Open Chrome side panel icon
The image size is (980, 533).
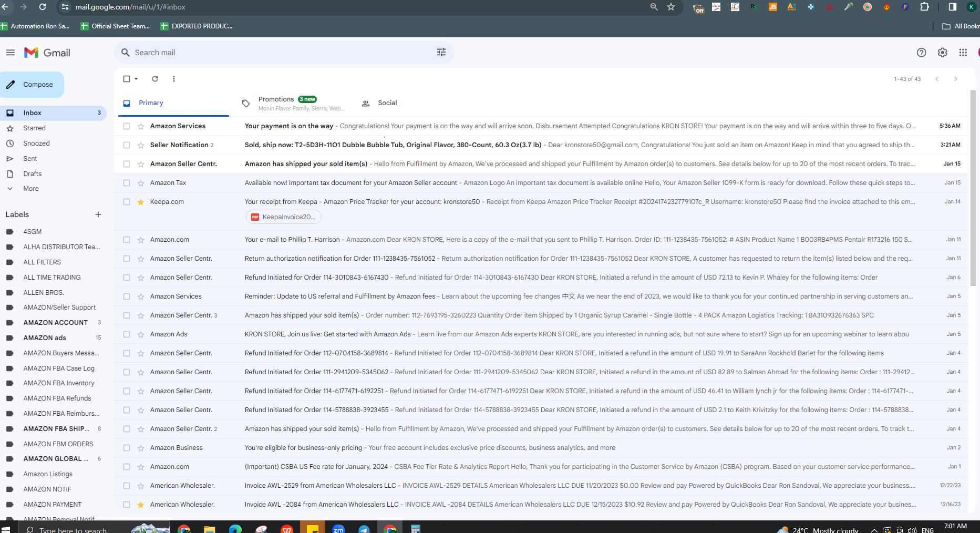(952, 7)
